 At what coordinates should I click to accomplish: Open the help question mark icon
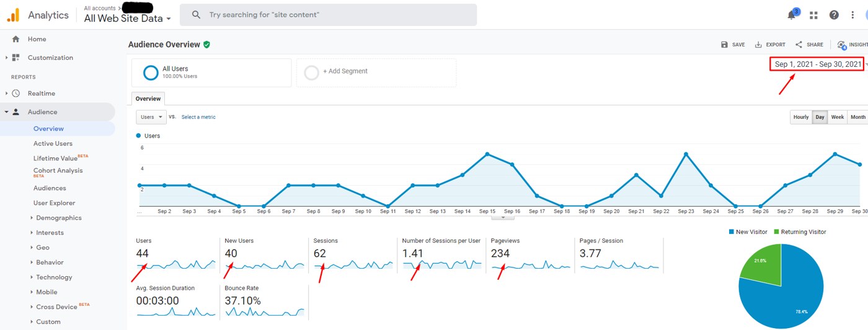click(x=834, y=15)
